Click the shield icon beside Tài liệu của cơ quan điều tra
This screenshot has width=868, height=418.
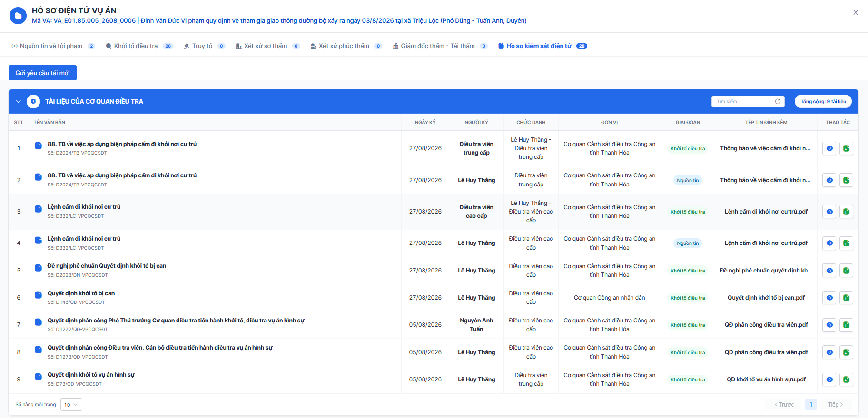(x=33, y=101)
